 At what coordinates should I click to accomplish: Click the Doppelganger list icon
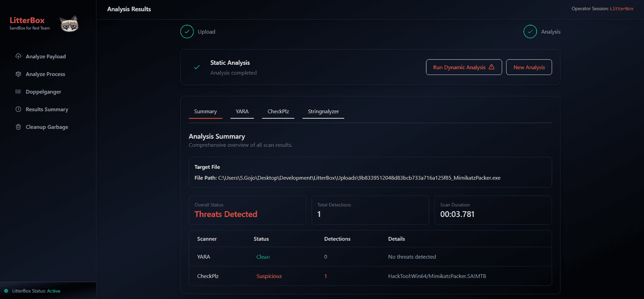[x=18, y=92]
